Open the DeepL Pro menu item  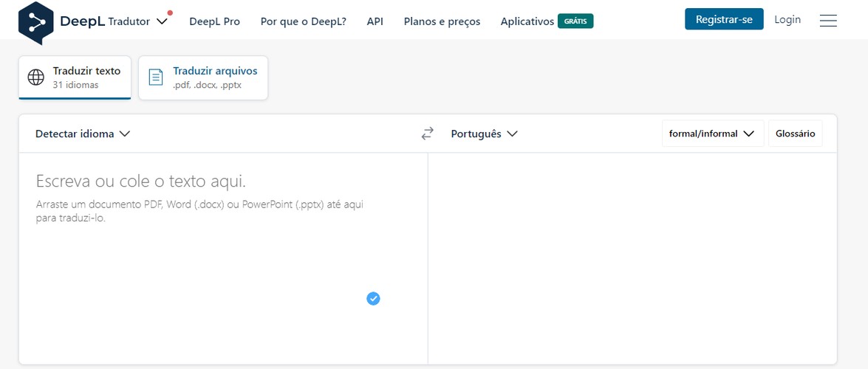215,21
